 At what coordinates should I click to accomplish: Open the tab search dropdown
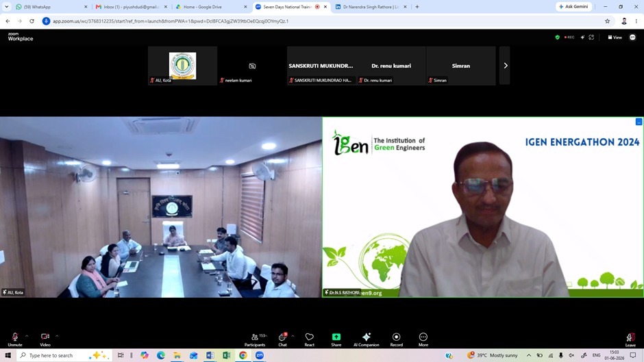pos(7,7)
